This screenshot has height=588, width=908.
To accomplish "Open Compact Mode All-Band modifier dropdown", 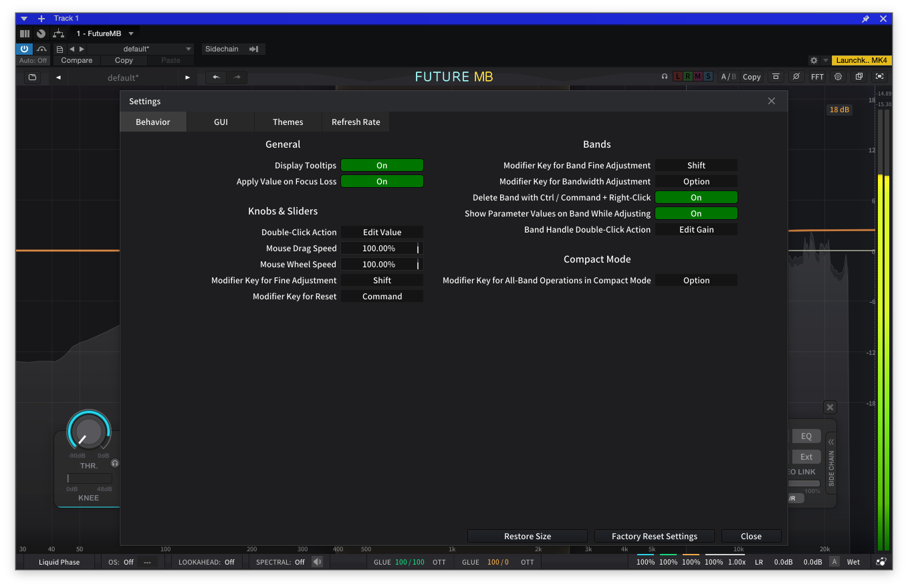I will click(696, 280).
